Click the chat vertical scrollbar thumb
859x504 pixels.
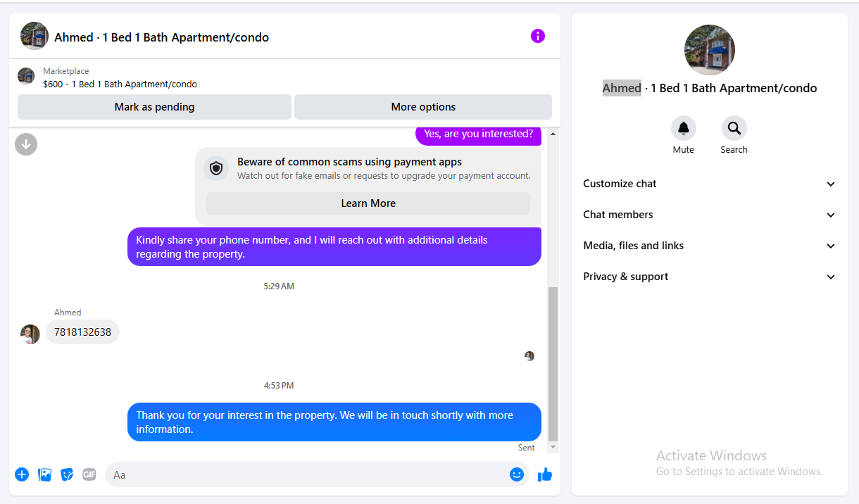click(553, 363)
